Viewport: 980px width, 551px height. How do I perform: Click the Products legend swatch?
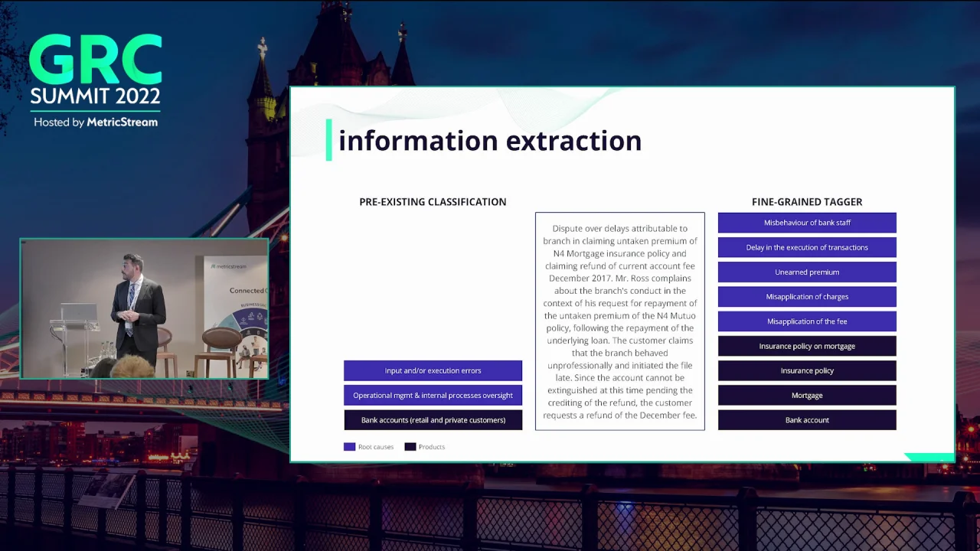(410, 447)
